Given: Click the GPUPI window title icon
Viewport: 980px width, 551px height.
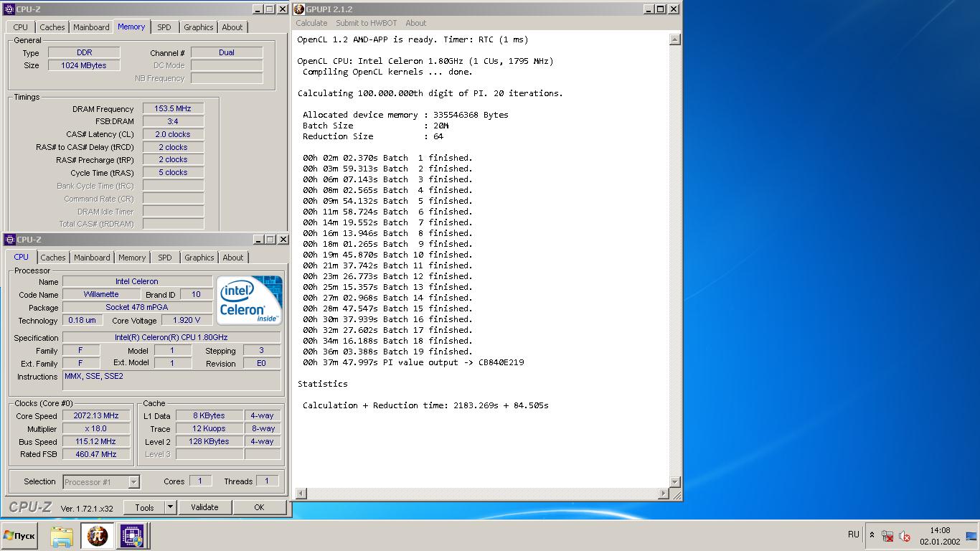Looking at the screenshot, I should pos(299,9).
